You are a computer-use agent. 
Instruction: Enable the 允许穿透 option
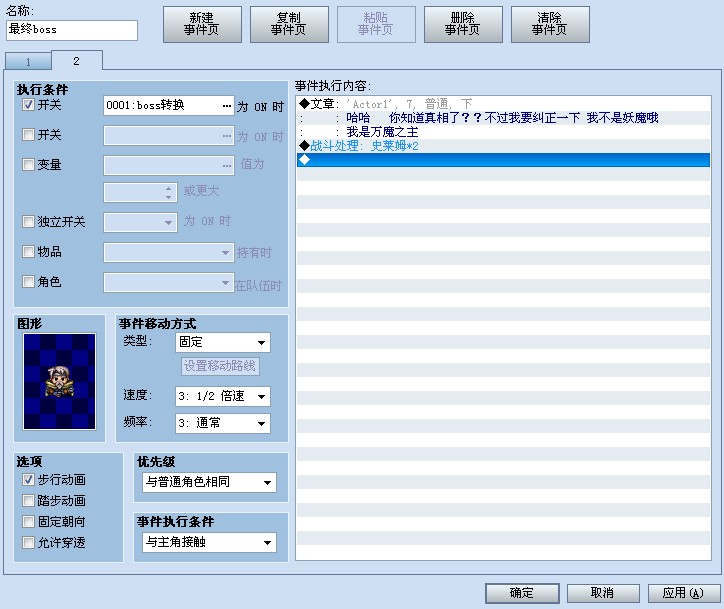[28, 543]
